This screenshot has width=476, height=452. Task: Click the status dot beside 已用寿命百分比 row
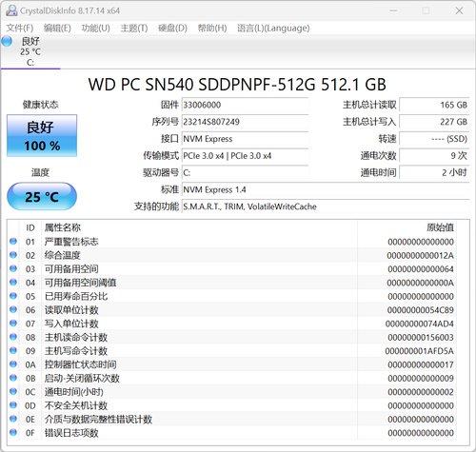coord(13,296)
